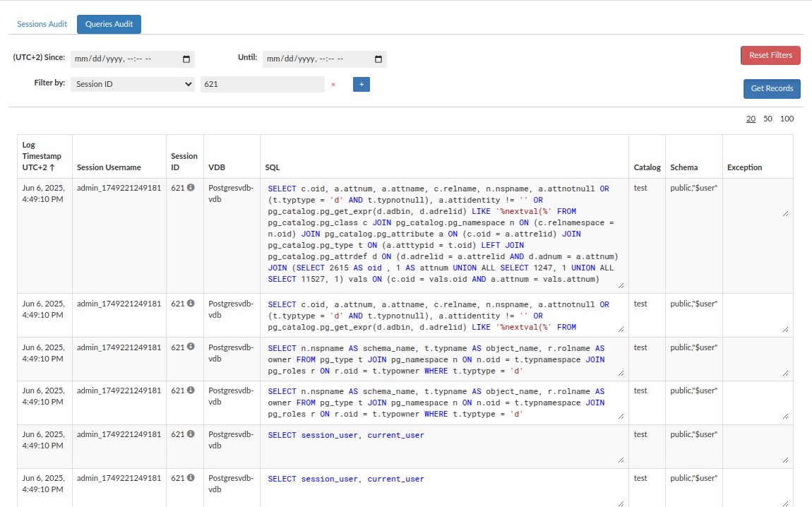
Task: Click the admin_1749221249181 username in the first row
Action: point(119,188)
